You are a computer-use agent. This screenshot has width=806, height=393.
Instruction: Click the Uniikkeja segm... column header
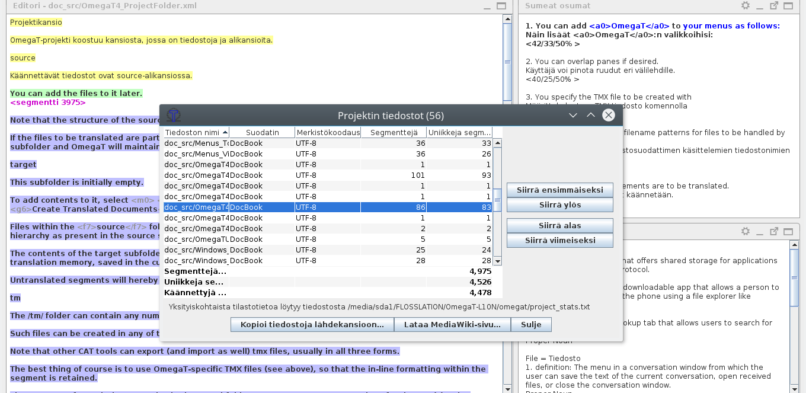point(459,133)
